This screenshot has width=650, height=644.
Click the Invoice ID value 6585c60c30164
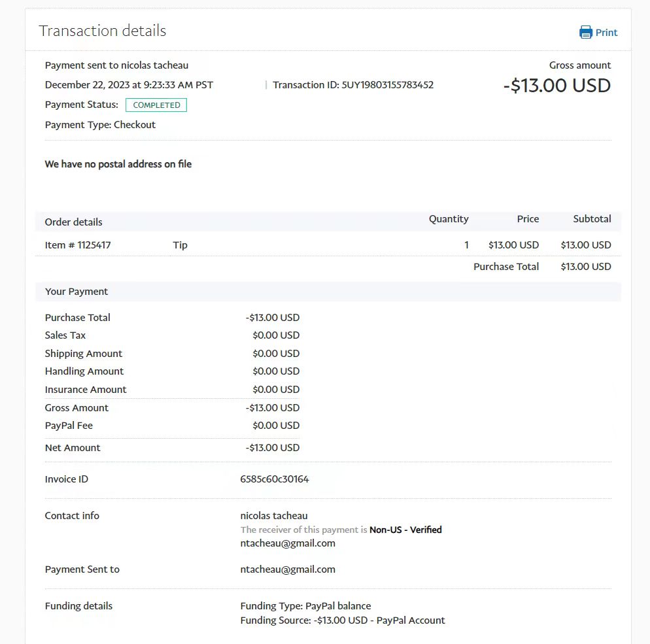click(275, 479)
